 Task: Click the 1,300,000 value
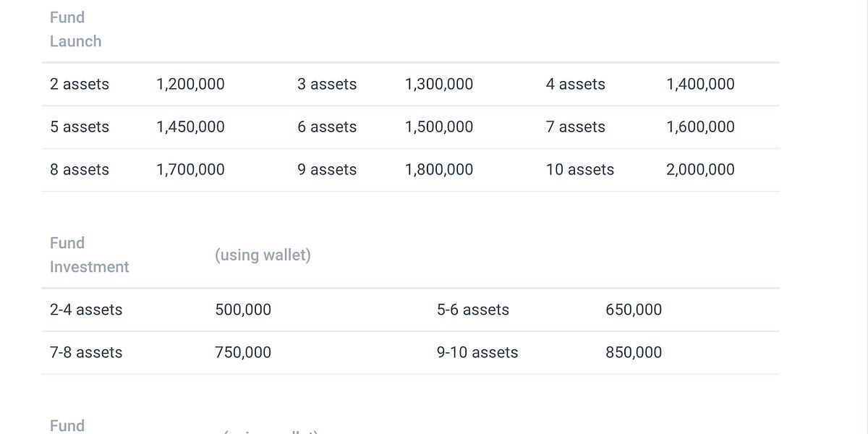click(439, 84)
